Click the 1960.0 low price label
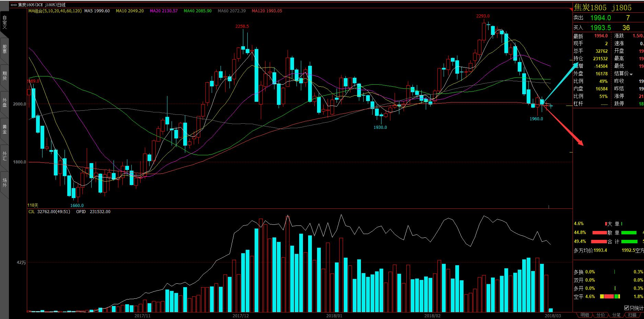Screen dimensions: 644x319 [536, 119]
